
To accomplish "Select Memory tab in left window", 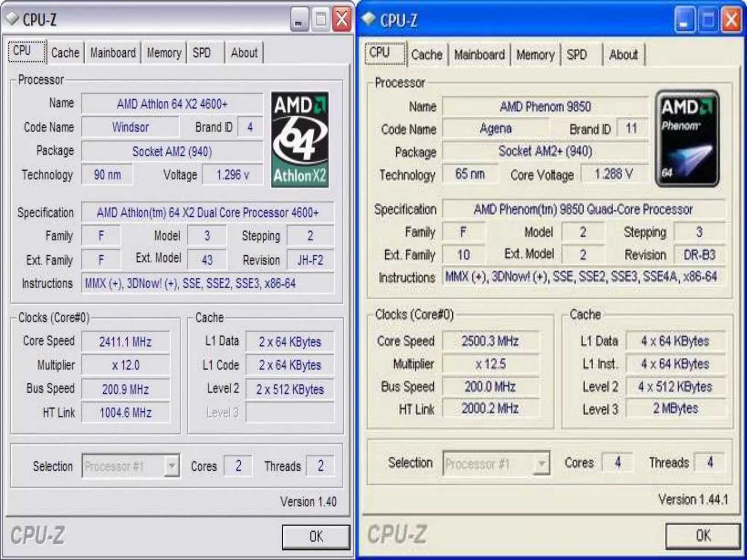I will click(x=164, y=53).
